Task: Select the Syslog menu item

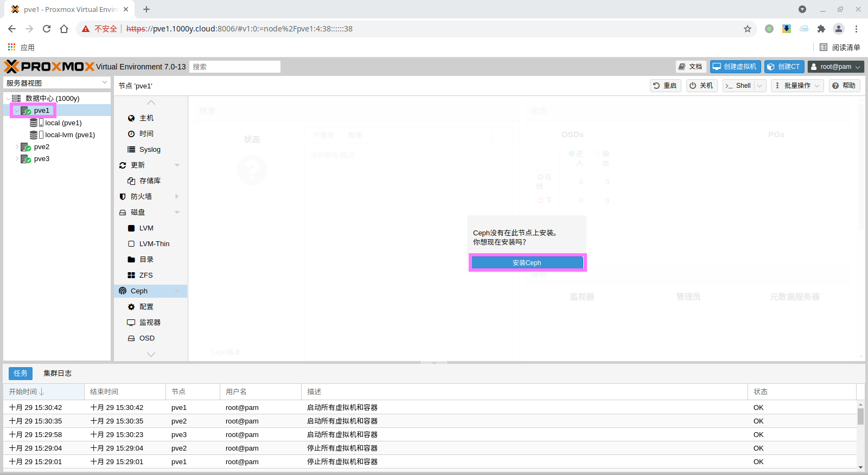Action: point(150,150)
